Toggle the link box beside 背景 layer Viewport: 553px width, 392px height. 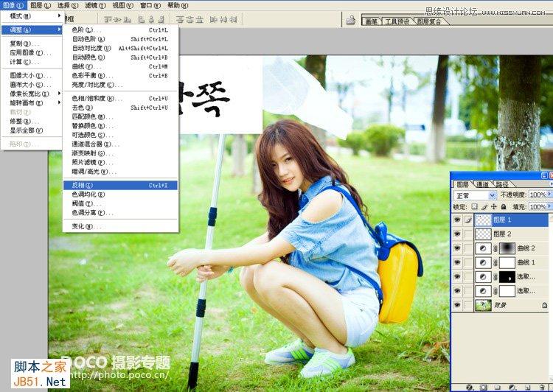[x=468, y=305]
